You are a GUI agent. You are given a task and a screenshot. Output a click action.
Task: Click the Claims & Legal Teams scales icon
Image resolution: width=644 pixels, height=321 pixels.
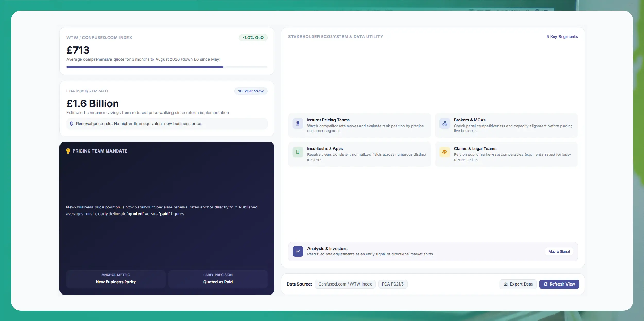[x=445, y=152]
